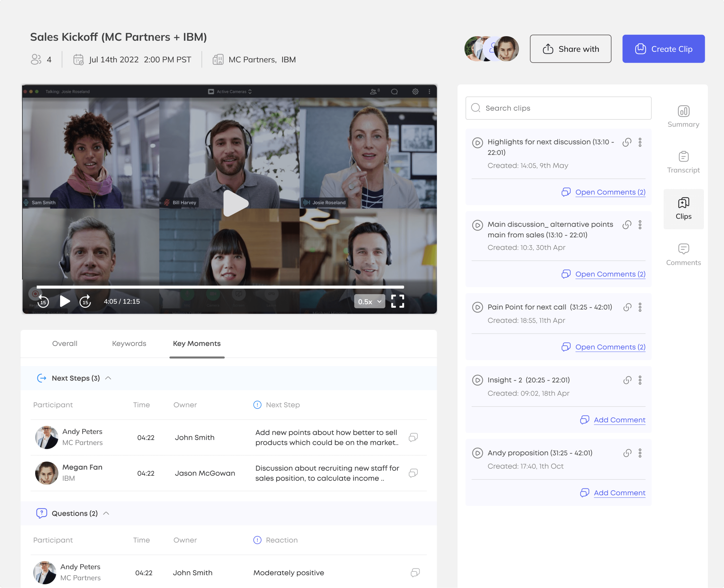724x588 pixels.
Task: Select the Key Moments tab
Action: (x=197, y=343)
